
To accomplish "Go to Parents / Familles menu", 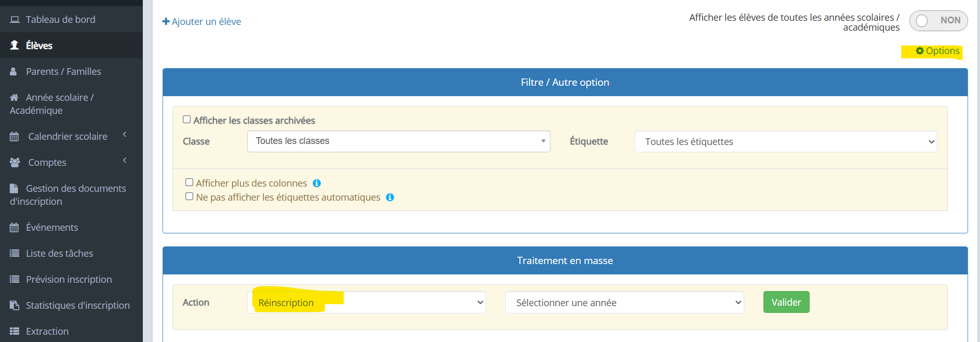I will coord(63,72).
